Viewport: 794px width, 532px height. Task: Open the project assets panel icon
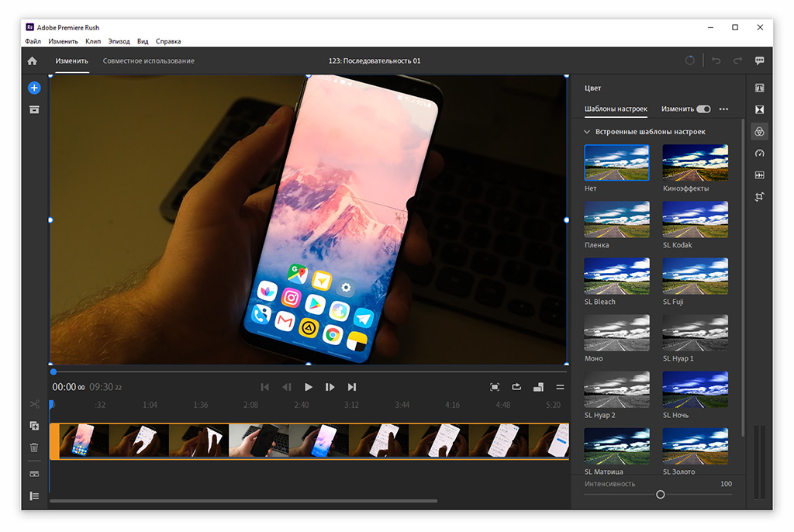point(34,109)
